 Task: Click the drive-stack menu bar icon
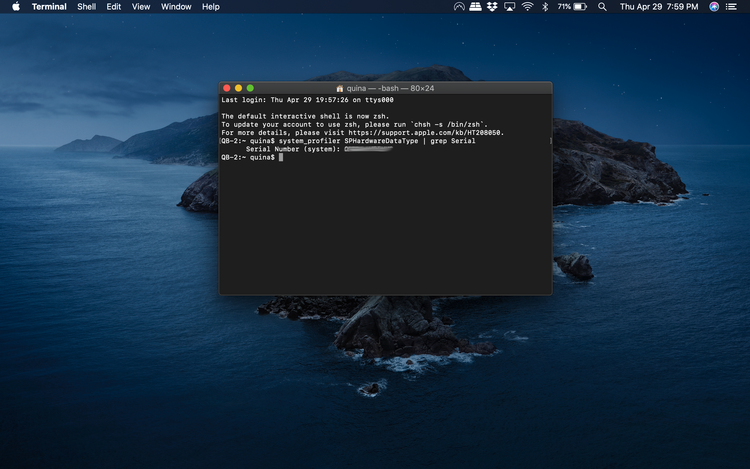click(x=475, y=7)
